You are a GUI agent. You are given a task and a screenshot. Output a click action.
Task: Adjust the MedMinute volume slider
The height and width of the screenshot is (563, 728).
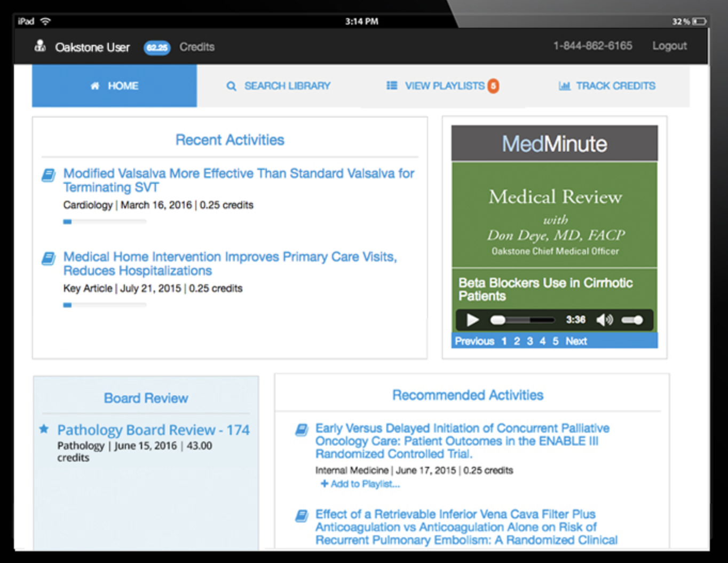tap(632, 320)
